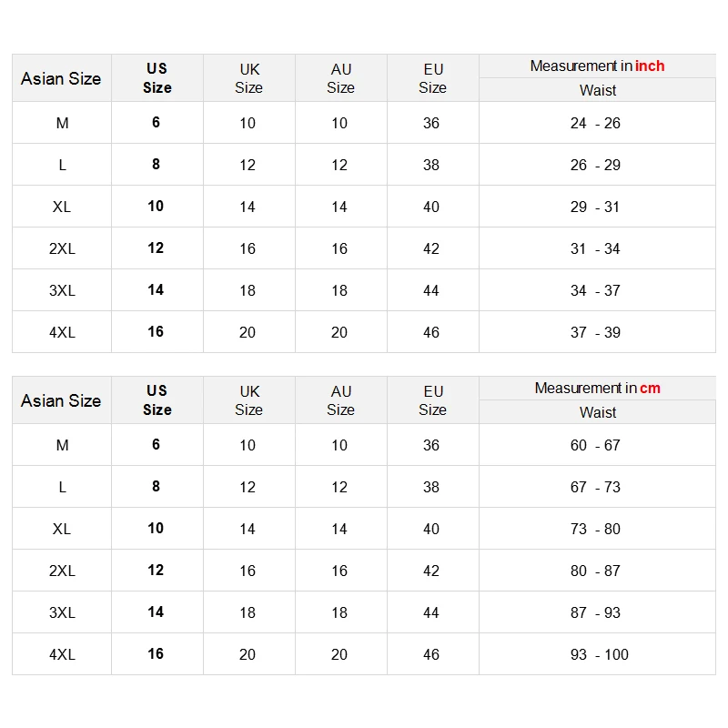Viewport: 728px width, 728px height.
Task: Select the '37 - 39' waist cell
Action: tap(596, 332)
